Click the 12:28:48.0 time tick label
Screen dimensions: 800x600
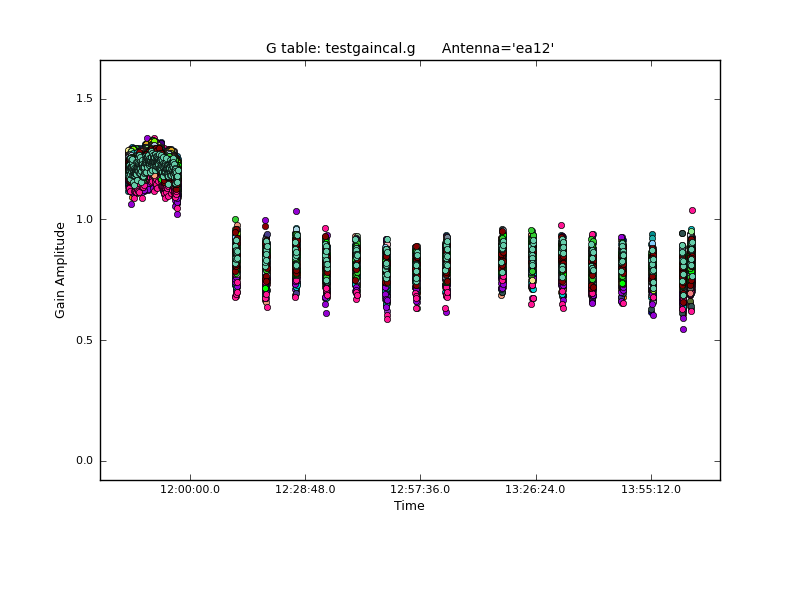tap(305, 489)
